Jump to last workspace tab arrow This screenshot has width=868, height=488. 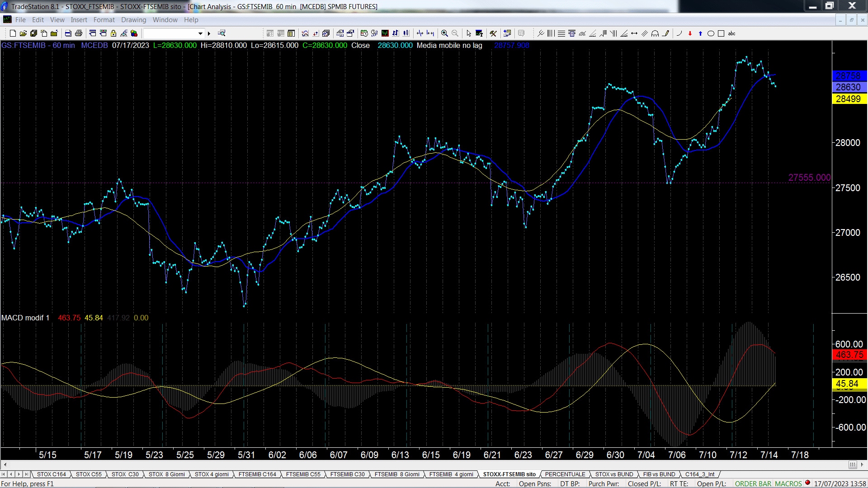(27, 474)
